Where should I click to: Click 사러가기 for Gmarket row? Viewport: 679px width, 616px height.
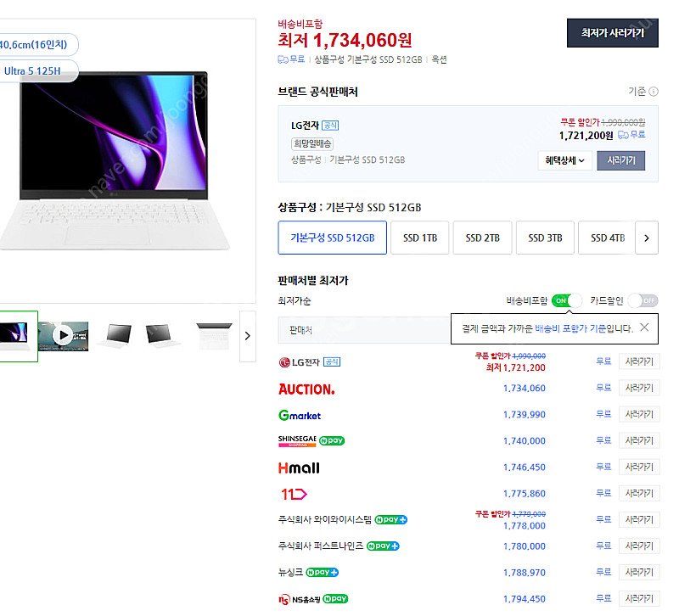639,414
